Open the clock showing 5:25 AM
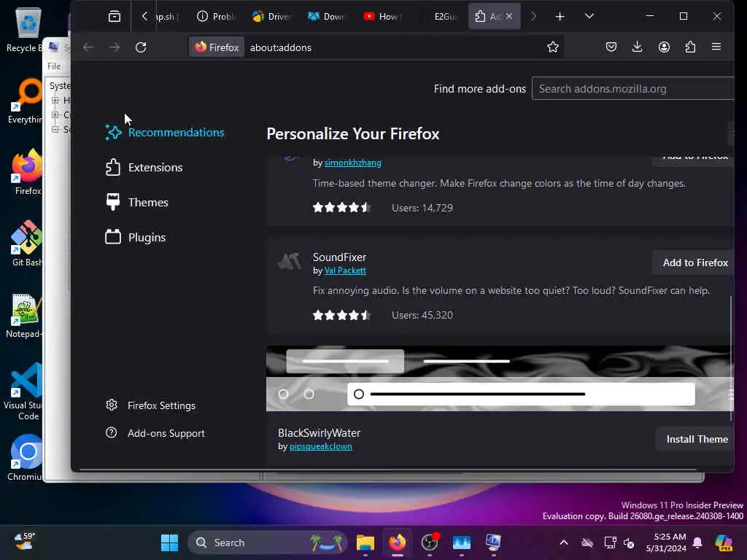Image resolution: width=747 pixels, height=560 pixels. [666, 542]
